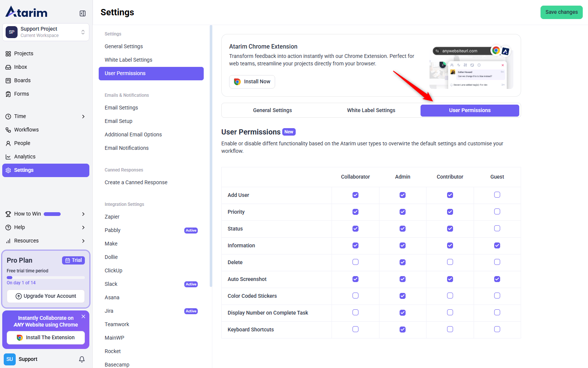Open the Boards icon in sidebar
This screenshot has width=588, height=368.
8,81
